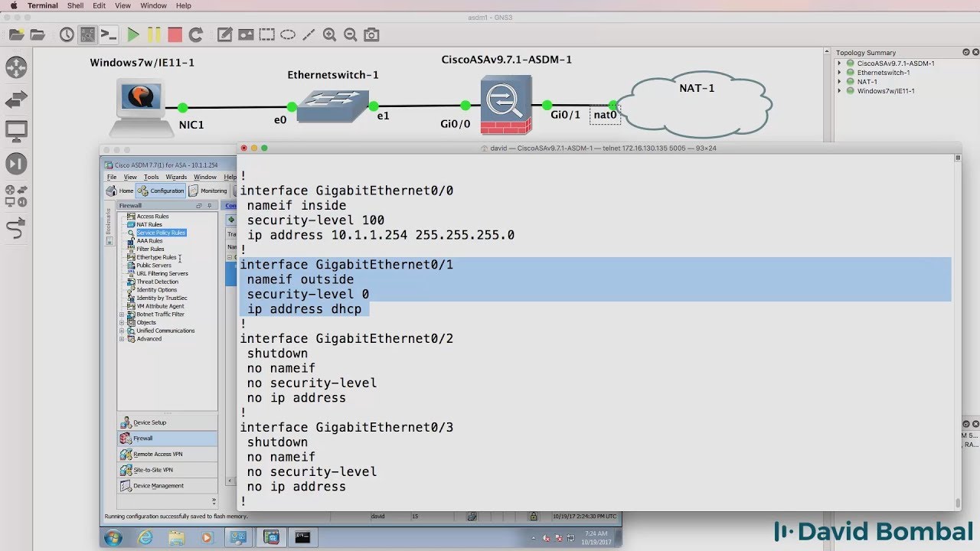Open the Window menu in macOS menu bar
The image size is (980, 551).
[154, 5]
